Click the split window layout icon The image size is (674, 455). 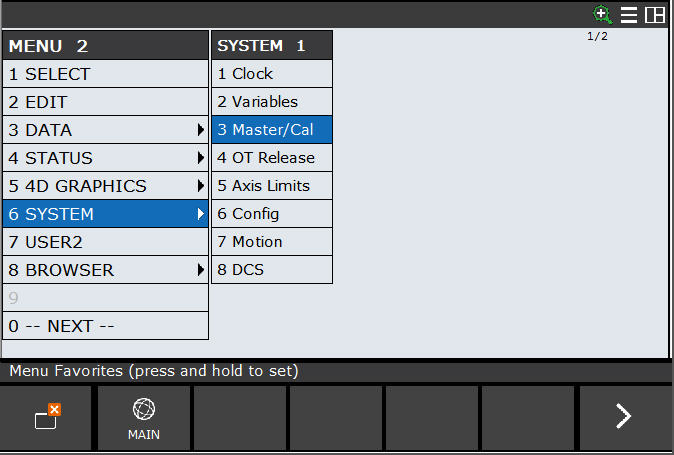(655, 15)
